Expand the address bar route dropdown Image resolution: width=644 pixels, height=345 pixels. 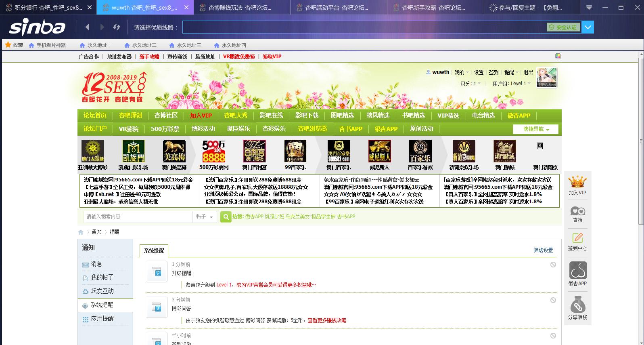click(x=588, y=27)
